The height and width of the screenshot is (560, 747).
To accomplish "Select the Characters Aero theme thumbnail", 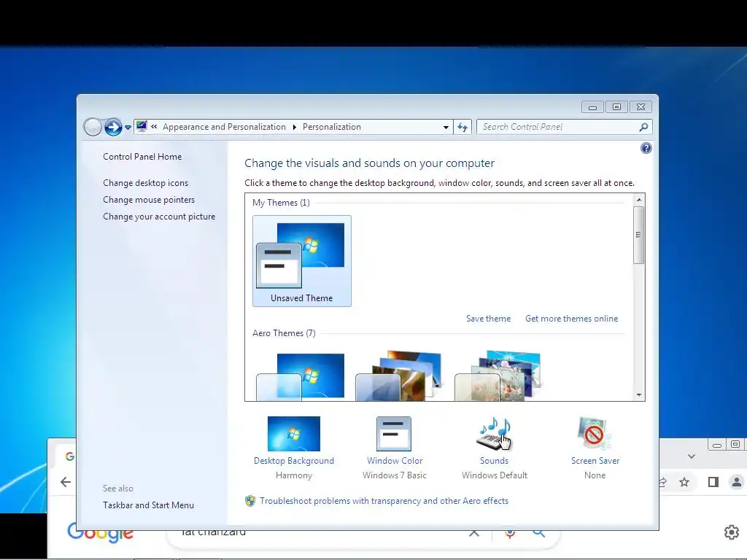I will click(x=498, y=376).
